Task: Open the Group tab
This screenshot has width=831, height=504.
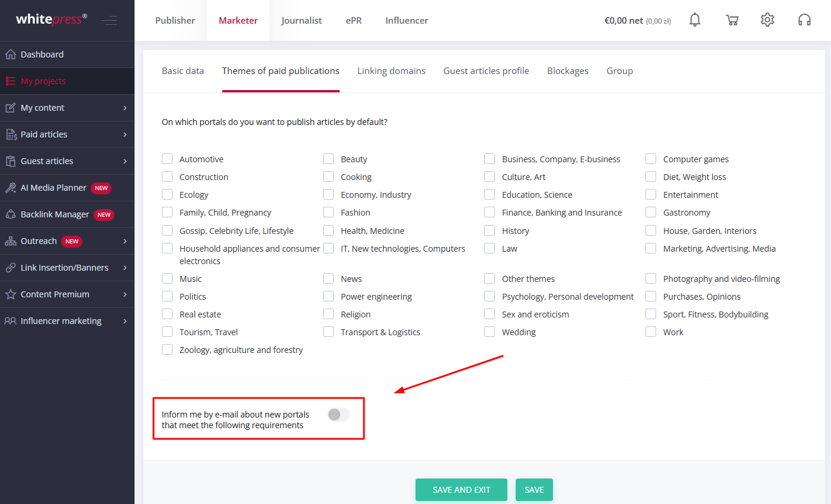Action: pyautogui.click(x=619, y=70)
